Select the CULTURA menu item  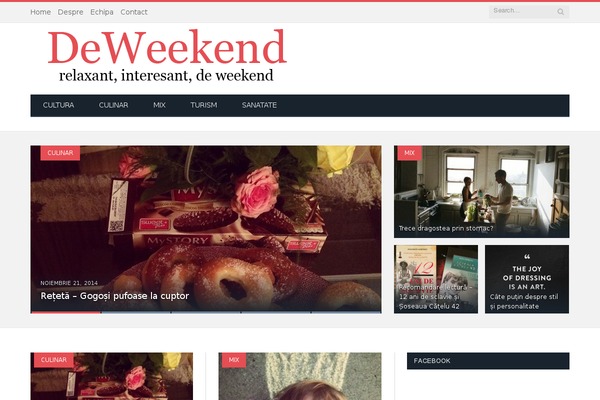59,105
